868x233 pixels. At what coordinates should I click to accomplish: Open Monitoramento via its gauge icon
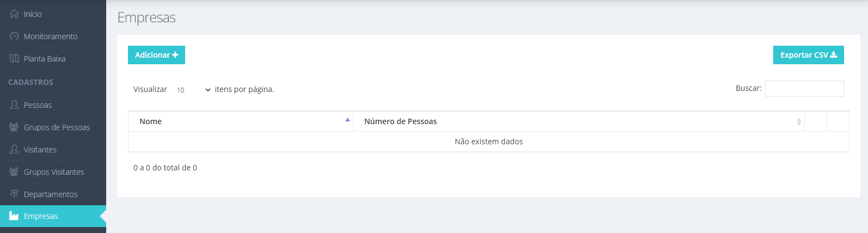[14, 36]
